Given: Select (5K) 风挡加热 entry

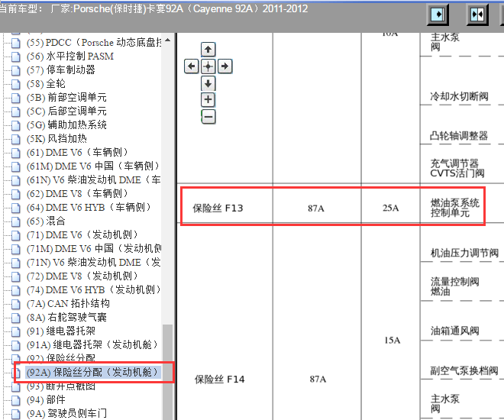Looking at the screenshot, I should click(x=57, y=138).
